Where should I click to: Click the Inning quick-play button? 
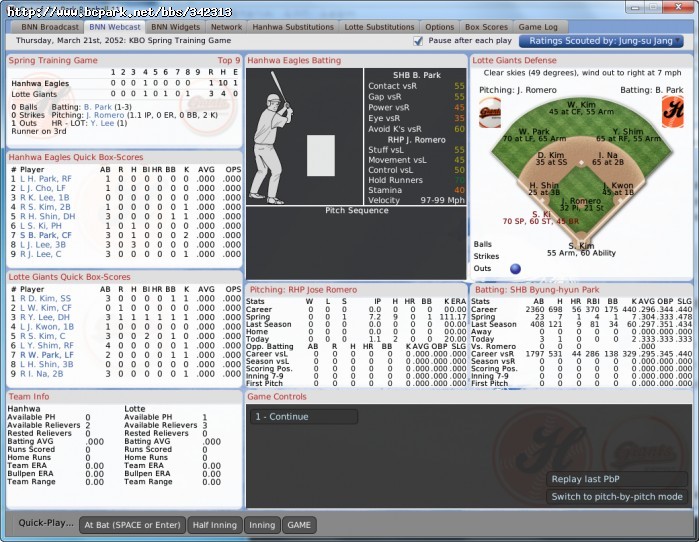pyautogui.click(x=262, y=525)
